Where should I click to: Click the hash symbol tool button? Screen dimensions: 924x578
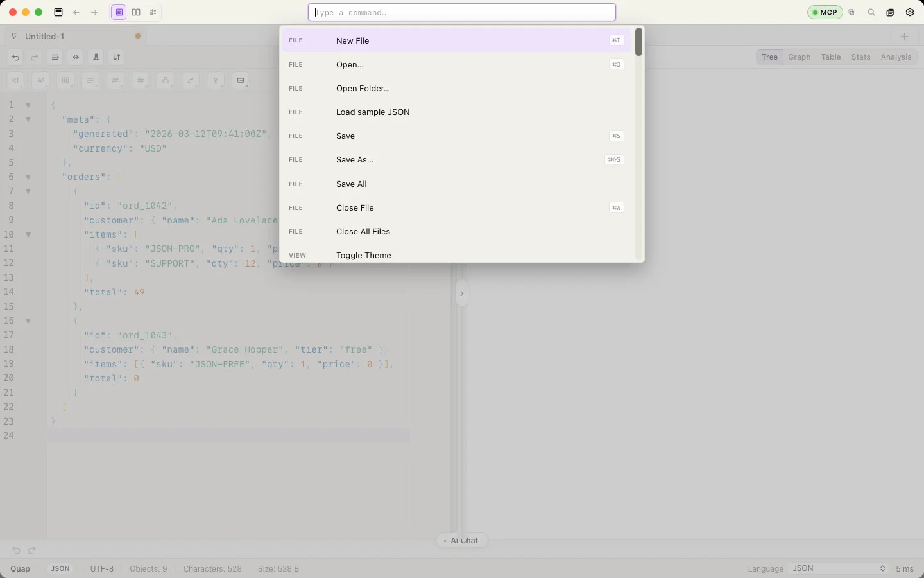point(141,80)
